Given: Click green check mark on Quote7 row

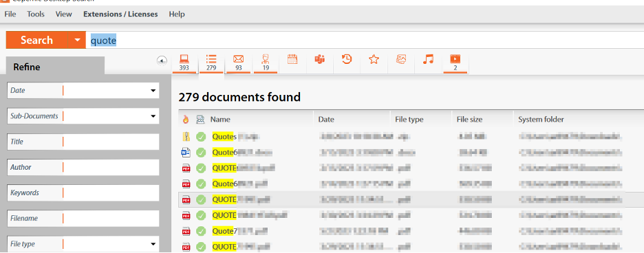Looking at the screenshot, I should point(201,231).
